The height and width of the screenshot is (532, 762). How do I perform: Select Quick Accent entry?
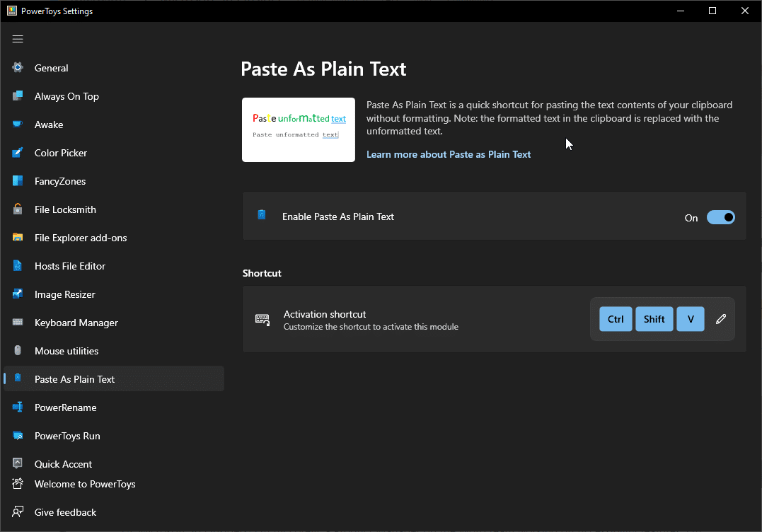(112, 464)
